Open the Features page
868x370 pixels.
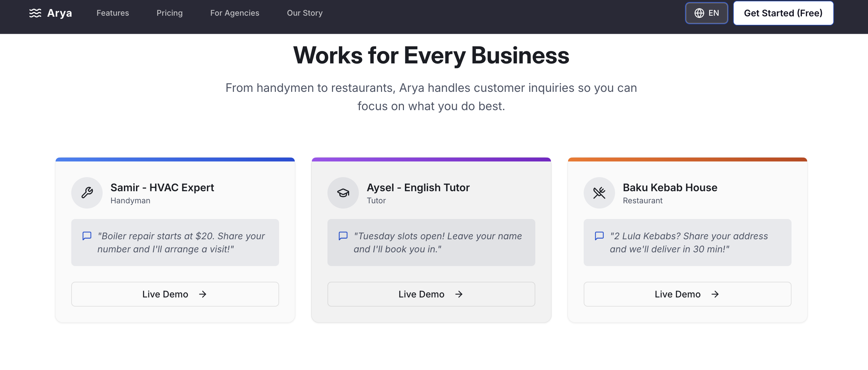point(112,13)
